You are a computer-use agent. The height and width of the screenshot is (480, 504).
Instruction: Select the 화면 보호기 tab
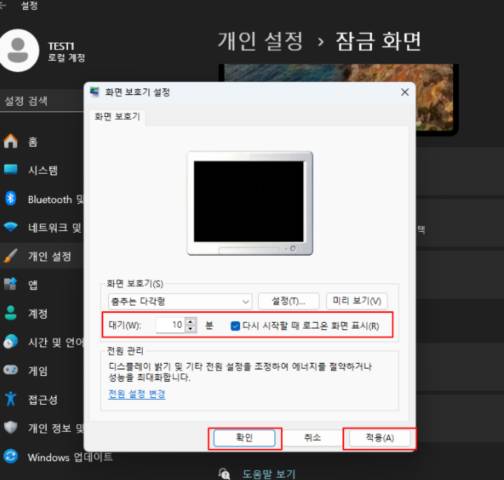pos(117,117)
